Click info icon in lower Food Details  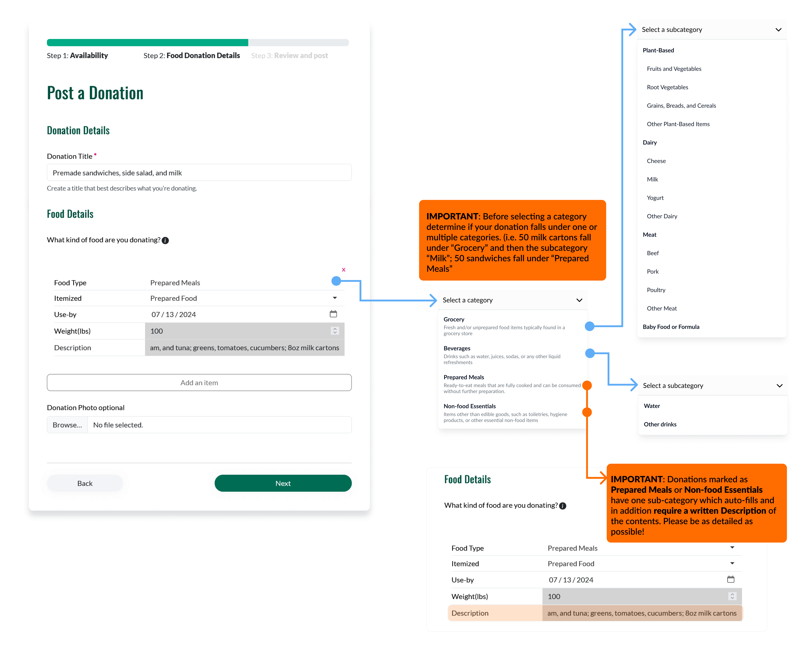point(563,506)
